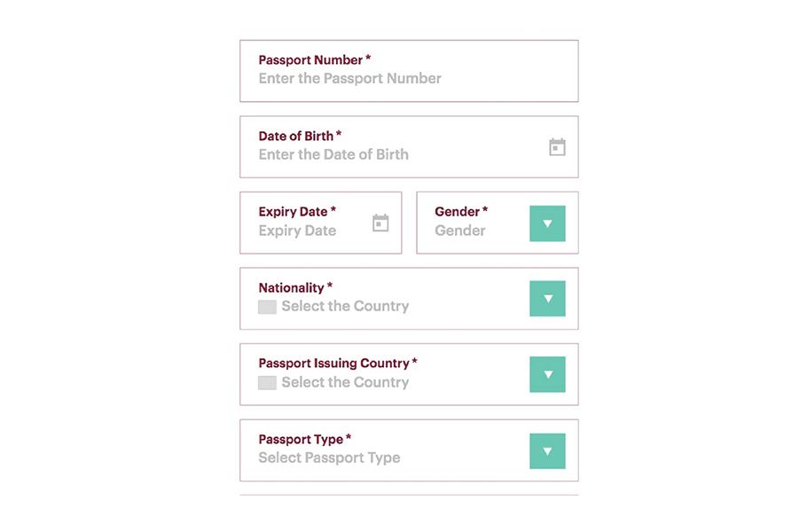Click the bold "Gender *" label
Screen dimensions: 807x532
pyautogui.click(x=461, y=212)
